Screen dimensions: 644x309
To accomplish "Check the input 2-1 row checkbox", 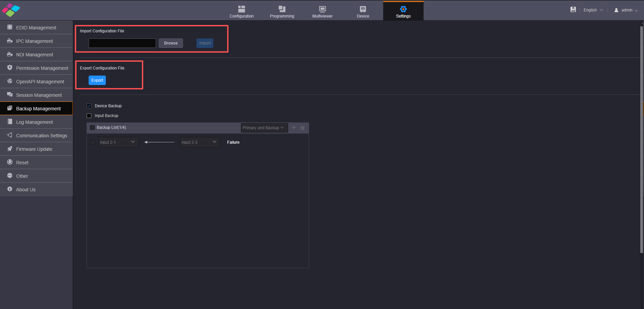I will tap(93, 142).
